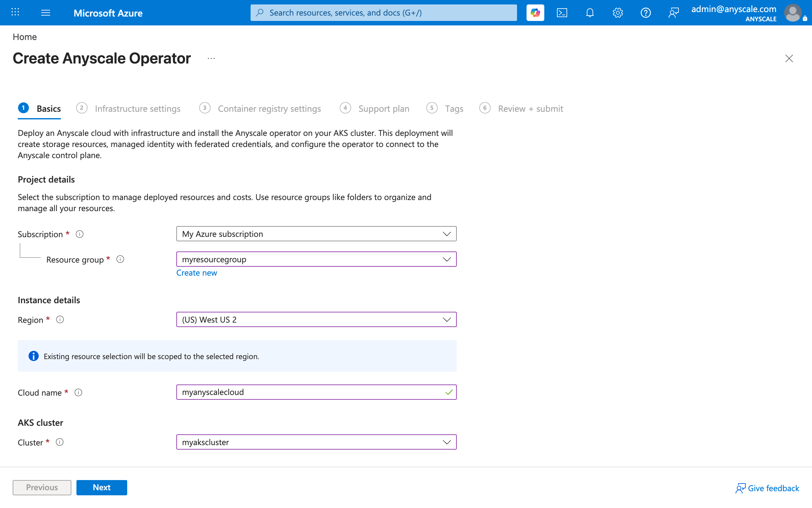Expand the Resource group dropdown

click(317, 259)
